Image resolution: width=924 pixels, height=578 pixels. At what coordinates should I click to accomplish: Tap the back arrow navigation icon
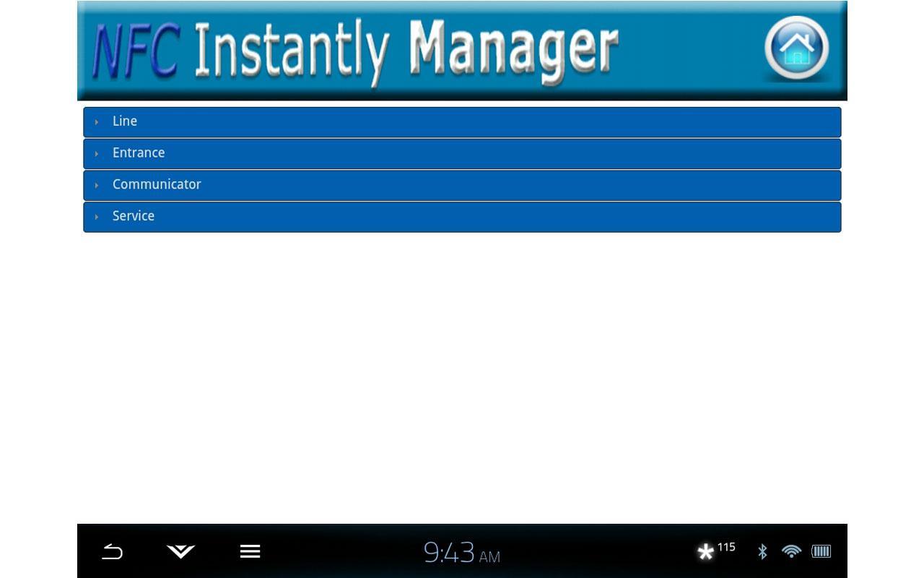[113, 551]
